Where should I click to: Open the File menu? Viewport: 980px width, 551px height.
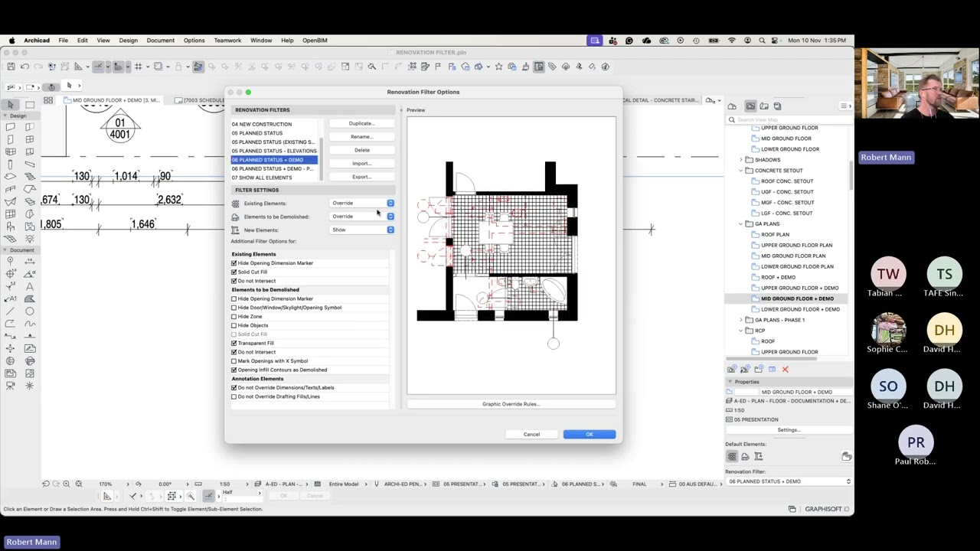click(64, 41)
